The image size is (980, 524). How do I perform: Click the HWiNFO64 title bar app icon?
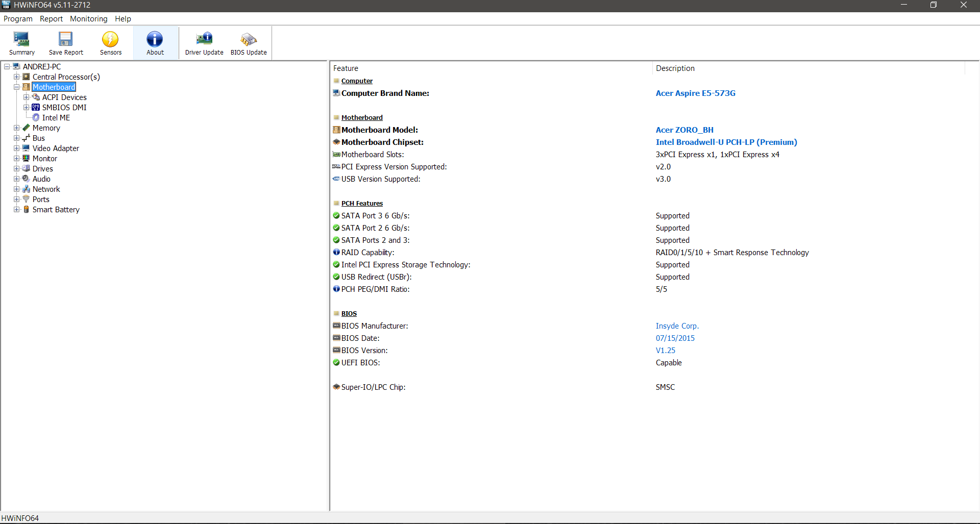6,5
